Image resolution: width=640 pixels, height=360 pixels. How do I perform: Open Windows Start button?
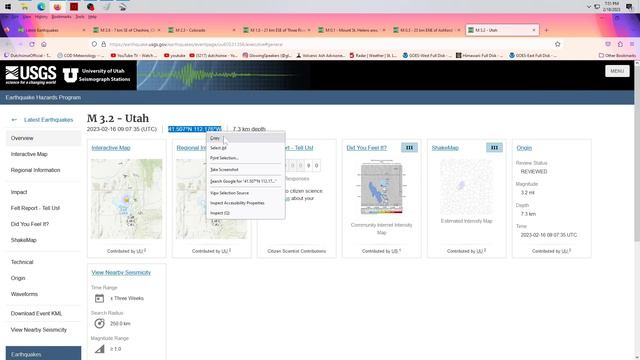(x=8, y=7)
